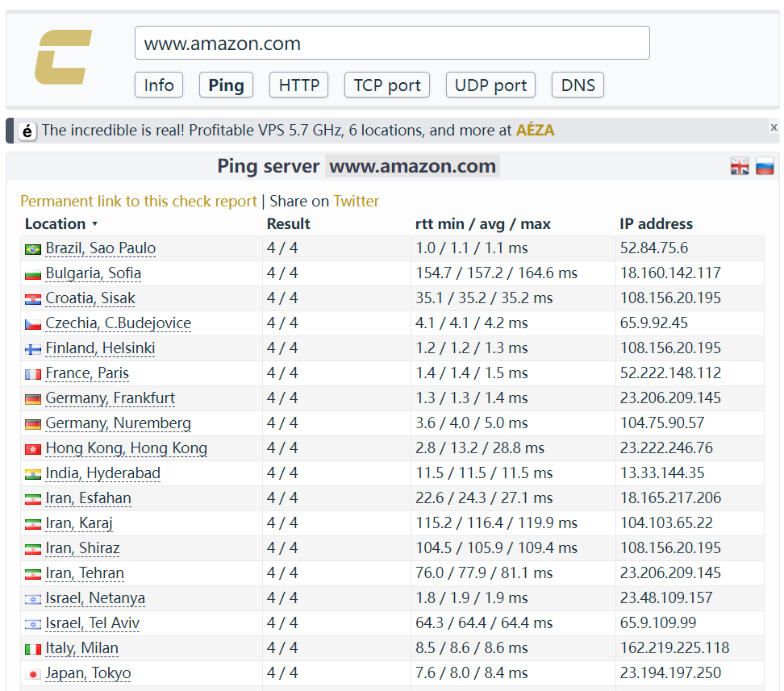Select IP address 13.33.144.35
Screen dimensions: 784x691
[x=662, y=473]
